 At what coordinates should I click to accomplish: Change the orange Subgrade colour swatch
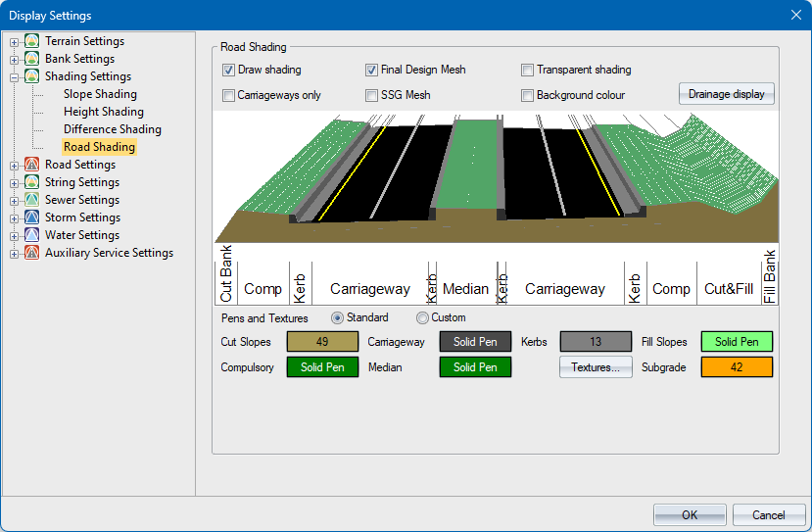[737, 367]
